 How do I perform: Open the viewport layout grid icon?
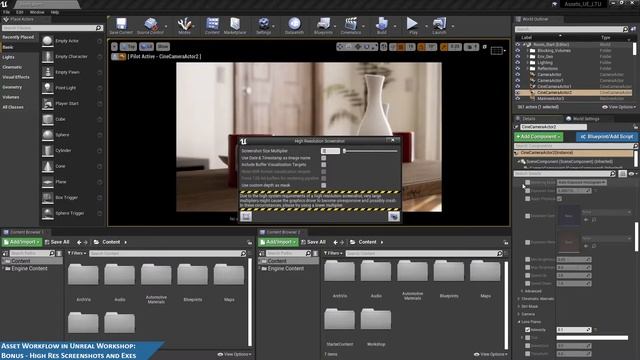(497, 51)
